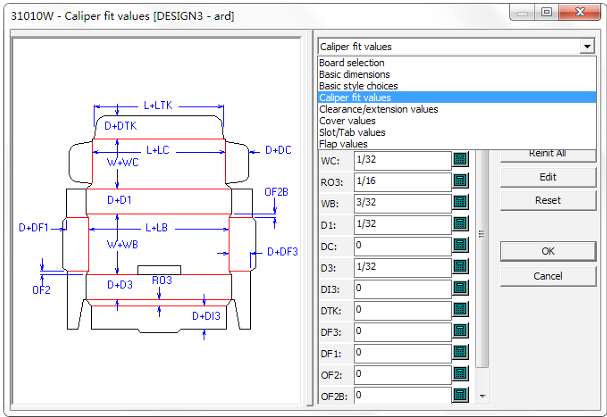Click the calculator icon beside RO3
This screenshot has width=607, height=417.
[x=460, y=181]
